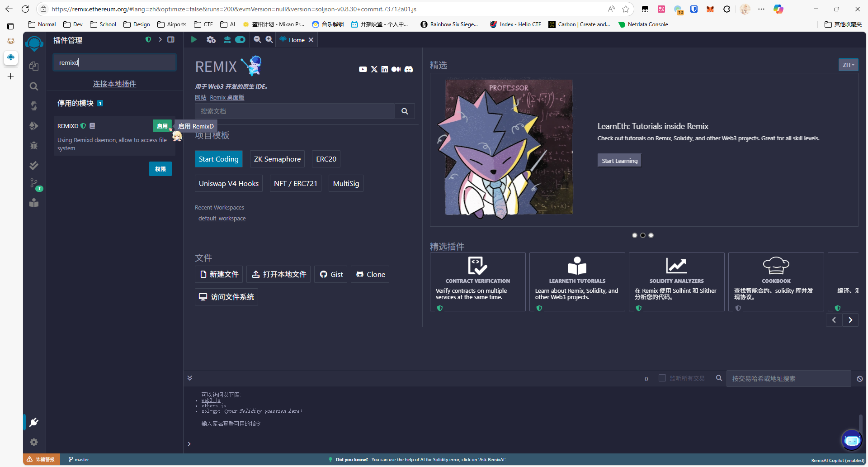The height and width of the screenshot is (467, 868).
Task: Open Deploy and Run Transactions icon
Action: 34,126
